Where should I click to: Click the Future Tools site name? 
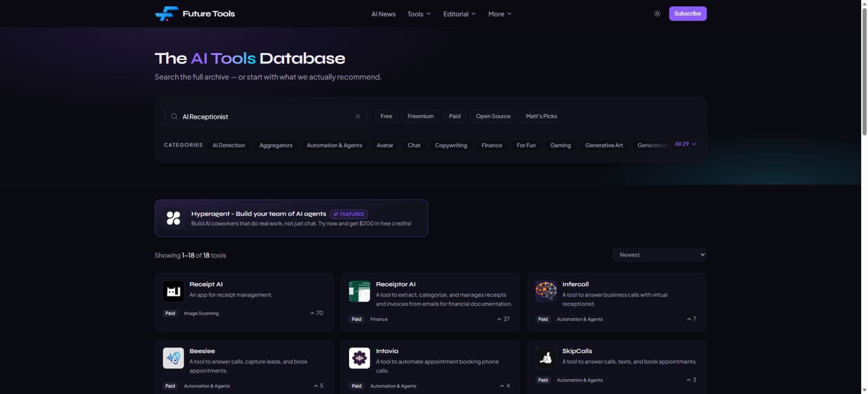209,14
